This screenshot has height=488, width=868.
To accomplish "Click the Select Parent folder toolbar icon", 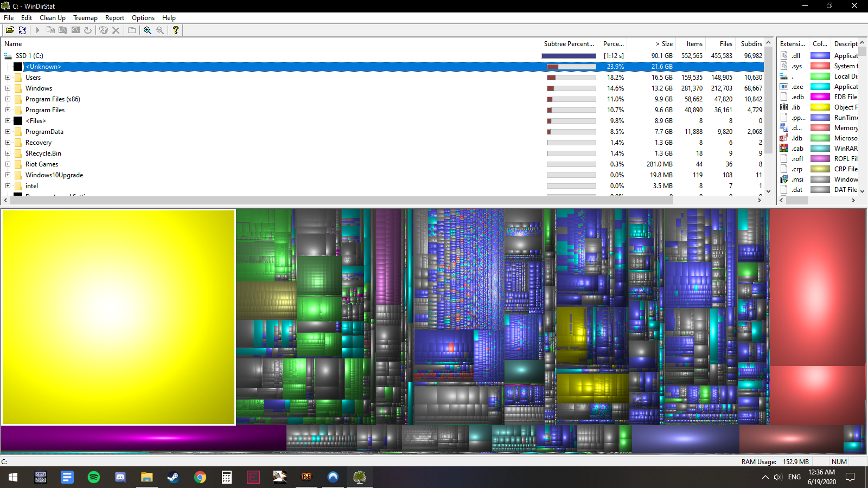I will 132,30.
